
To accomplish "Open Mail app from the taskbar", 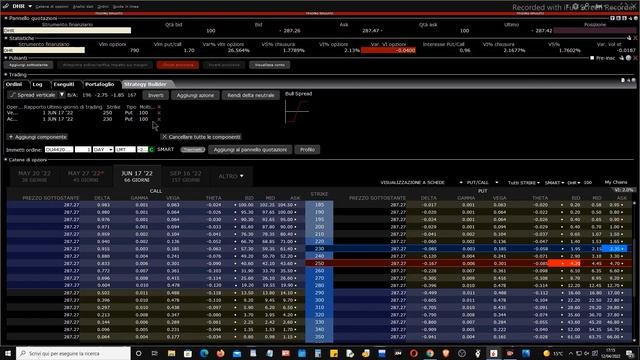I will 237,353.
